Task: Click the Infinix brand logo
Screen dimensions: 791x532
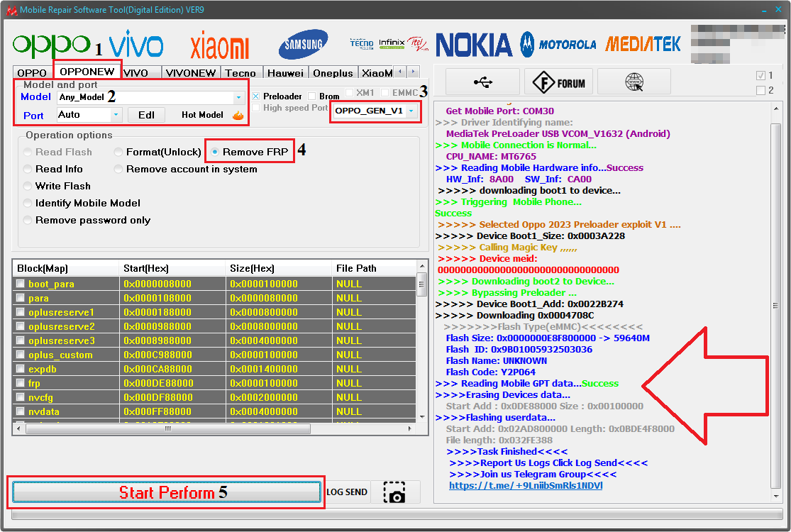Action: tap(392, 44)
